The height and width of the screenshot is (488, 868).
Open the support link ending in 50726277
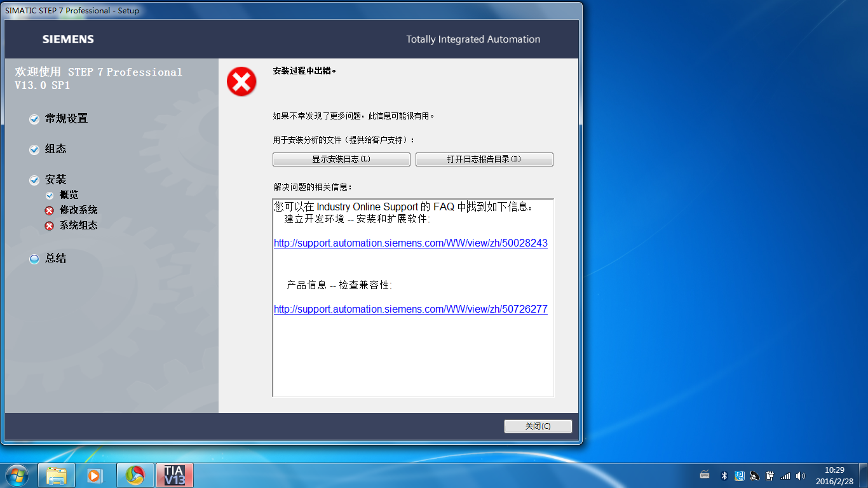[410, 309]
